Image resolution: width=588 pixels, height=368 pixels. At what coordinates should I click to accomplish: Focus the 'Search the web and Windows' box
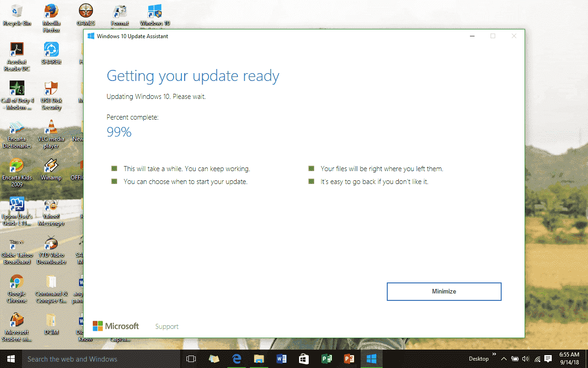click(101, 359)
